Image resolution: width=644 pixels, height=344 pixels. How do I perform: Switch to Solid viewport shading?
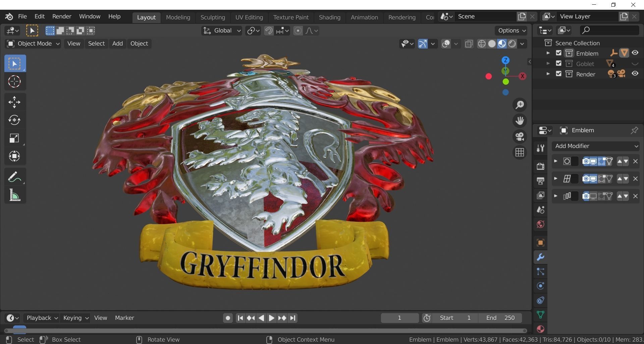pos(492,44)
